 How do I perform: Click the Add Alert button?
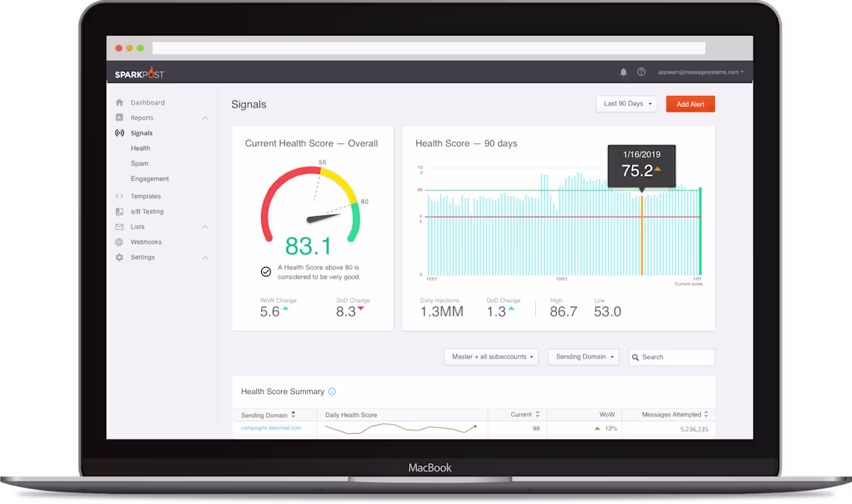[x=690, y=103]
